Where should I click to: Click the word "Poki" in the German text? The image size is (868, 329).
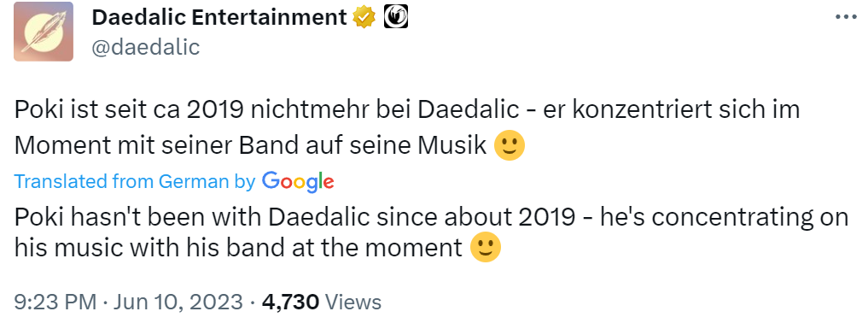[34, 109]
